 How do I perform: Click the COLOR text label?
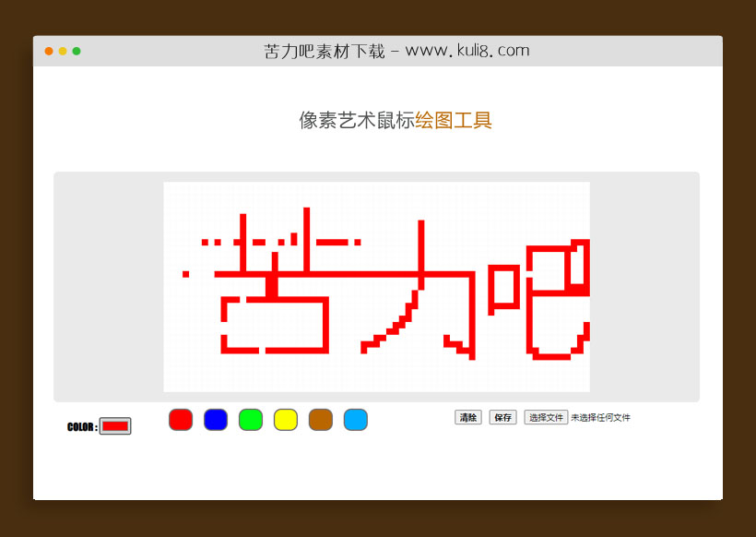81,425
